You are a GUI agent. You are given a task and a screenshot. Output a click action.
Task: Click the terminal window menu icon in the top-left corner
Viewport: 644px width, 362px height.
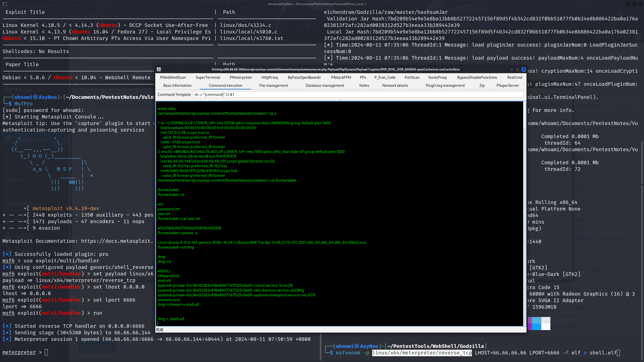coord(5,4)
